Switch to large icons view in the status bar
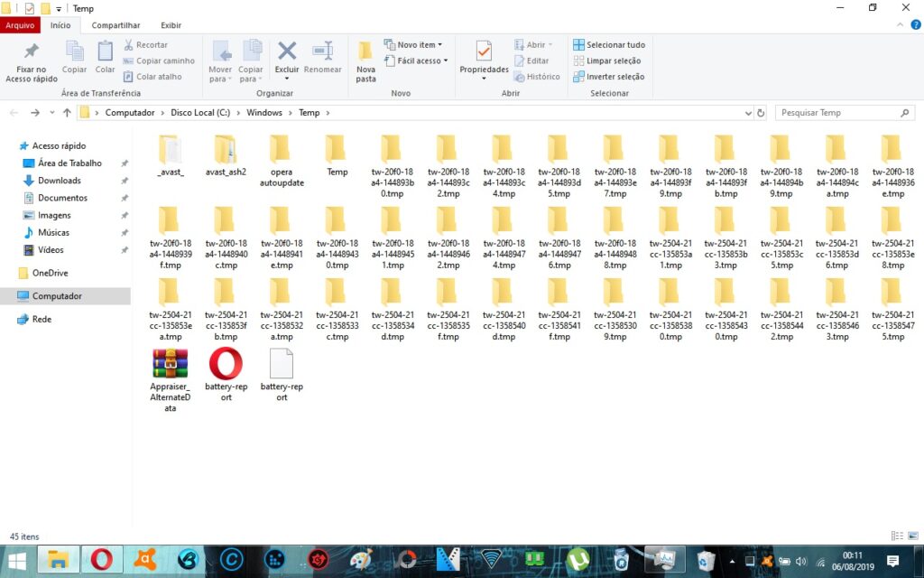 point(911,536)
